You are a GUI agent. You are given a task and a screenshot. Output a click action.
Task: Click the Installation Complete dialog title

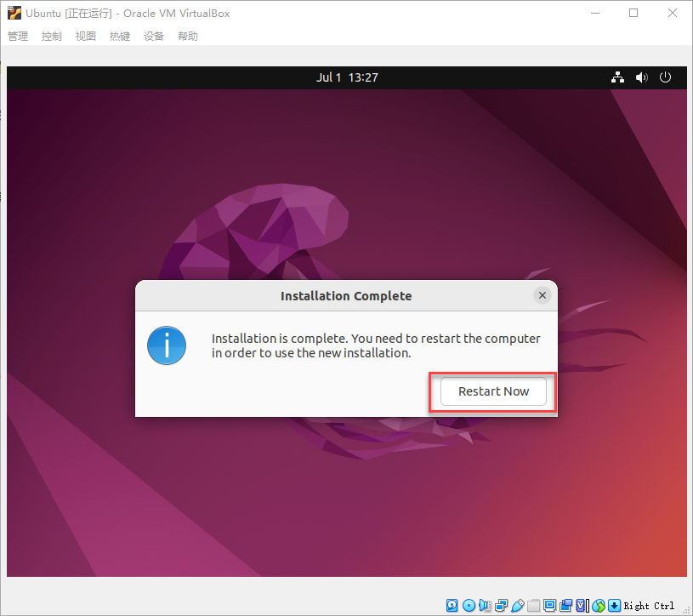point(346,296)
